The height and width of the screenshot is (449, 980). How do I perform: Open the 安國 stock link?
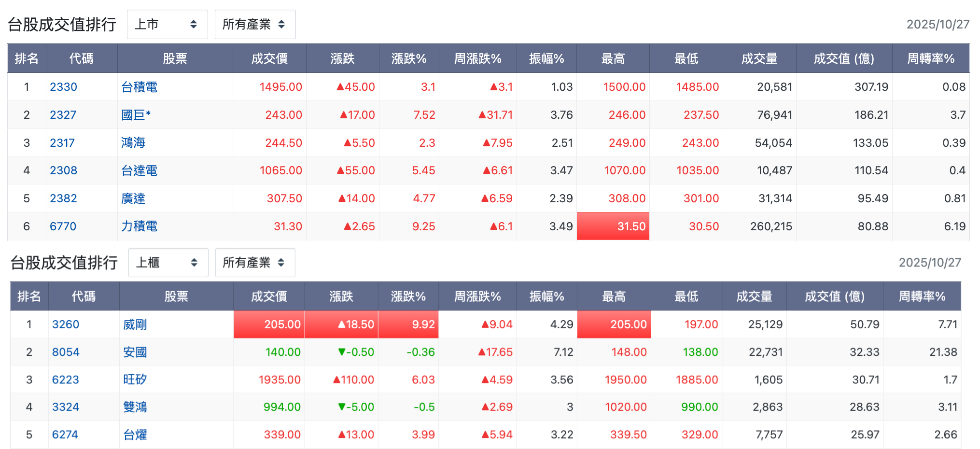click(x=135, y=352)
